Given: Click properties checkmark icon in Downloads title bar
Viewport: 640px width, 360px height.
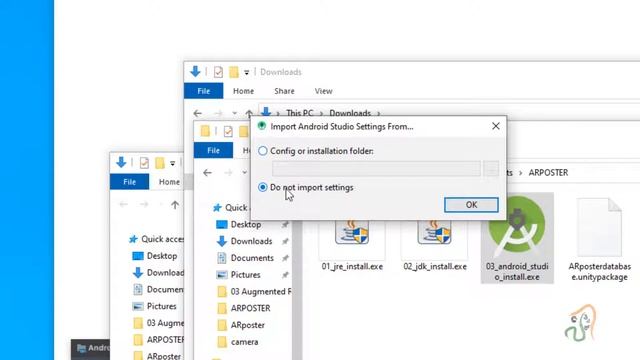Looking at the screenshot, I should (x=218, y=72).
